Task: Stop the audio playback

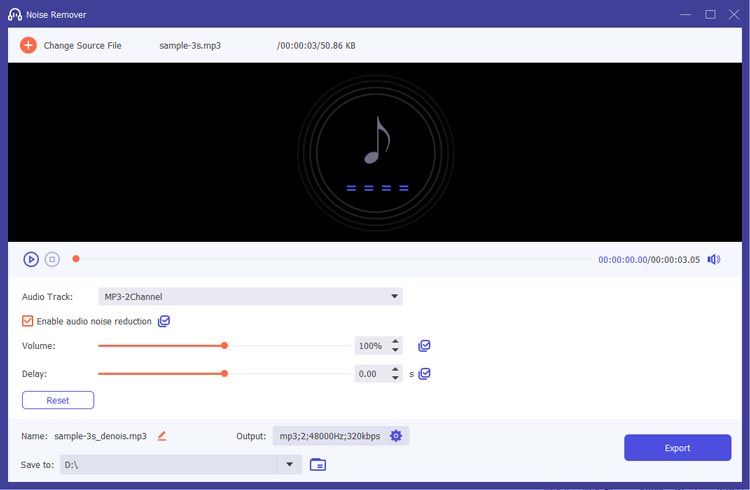Action: 52,259
